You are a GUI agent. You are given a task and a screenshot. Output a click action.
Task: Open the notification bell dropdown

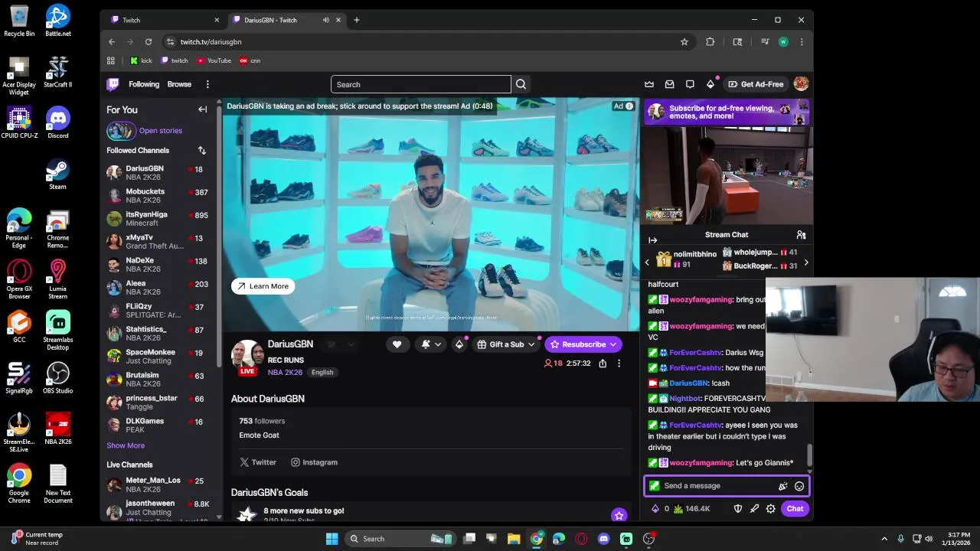click(431, 344)
